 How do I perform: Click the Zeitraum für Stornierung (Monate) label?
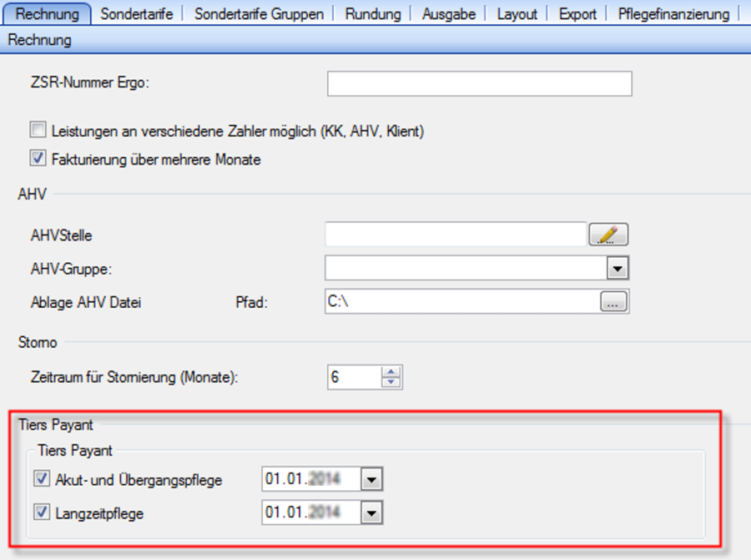click(x=134, y=377)
